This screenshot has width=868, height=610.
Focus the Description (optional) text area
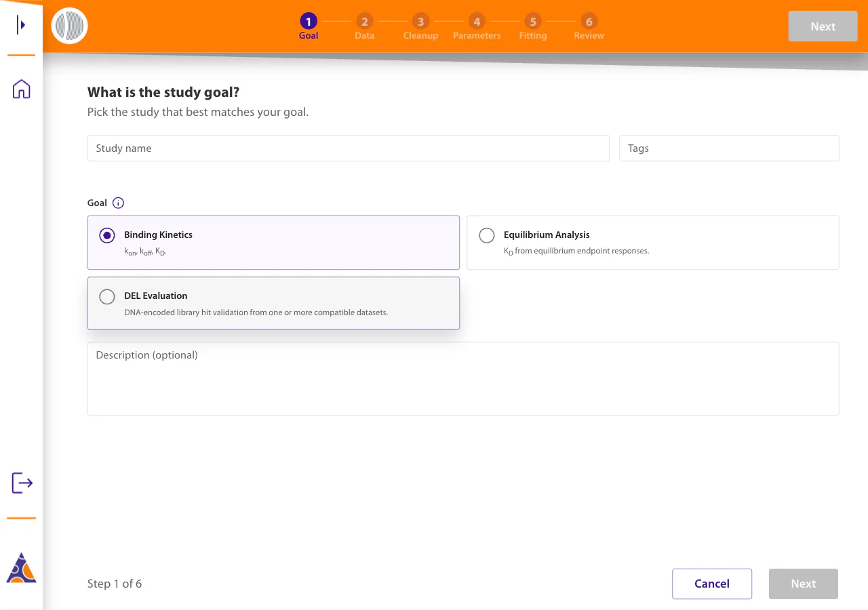click(463, 378)
